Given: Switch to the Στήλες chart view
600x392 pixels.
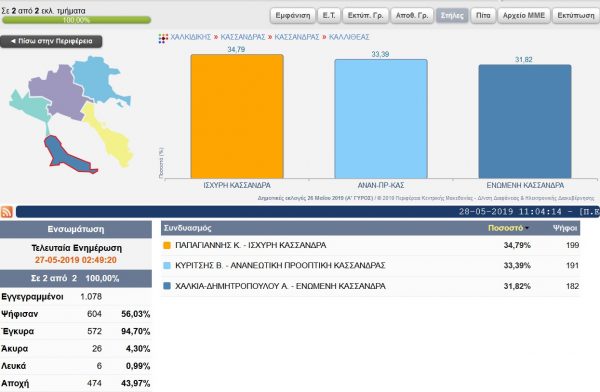Looking at the screenshot, I should point(452,16).
